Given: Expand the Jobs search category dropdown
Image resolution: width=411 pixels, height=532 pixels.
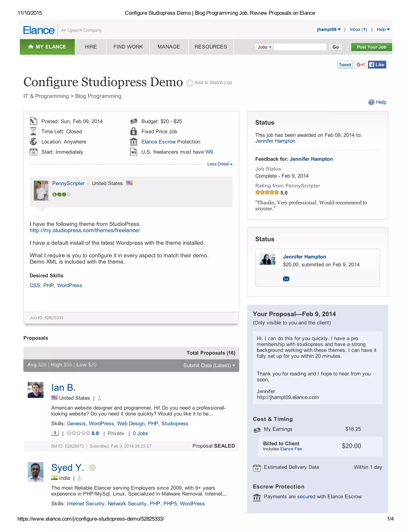Looking at the screenshot, I should (x=264, y=47).
